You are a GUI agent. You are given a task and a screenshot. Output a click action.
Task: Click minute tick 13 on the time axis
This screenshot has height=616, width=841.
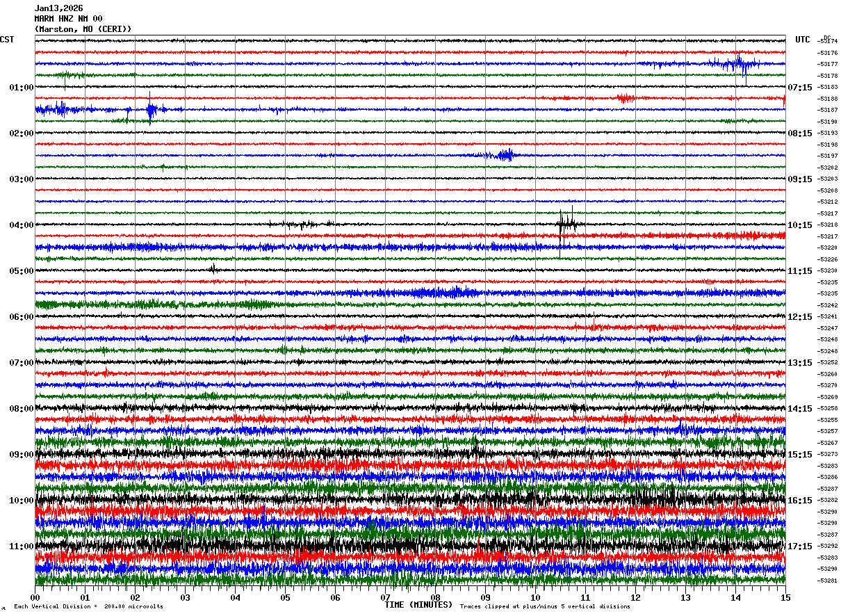point(685,597)
